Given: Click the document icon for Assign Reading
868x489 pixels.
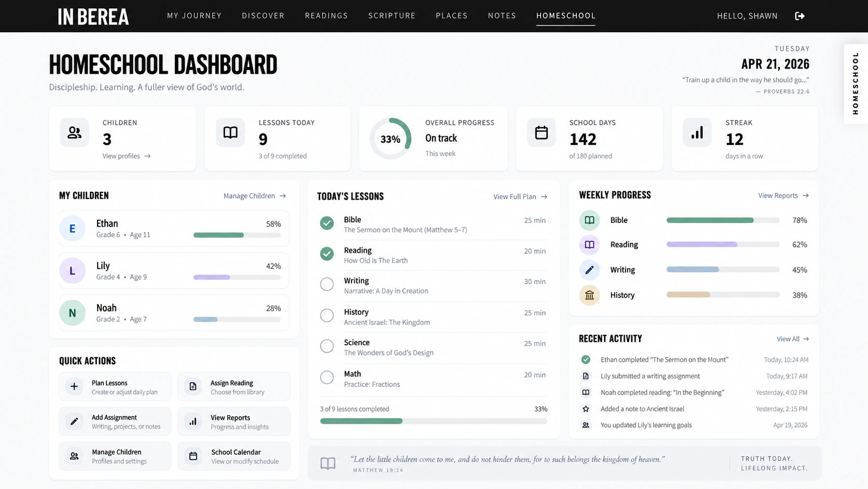Looking at the screenshot, I should (193, 387).
